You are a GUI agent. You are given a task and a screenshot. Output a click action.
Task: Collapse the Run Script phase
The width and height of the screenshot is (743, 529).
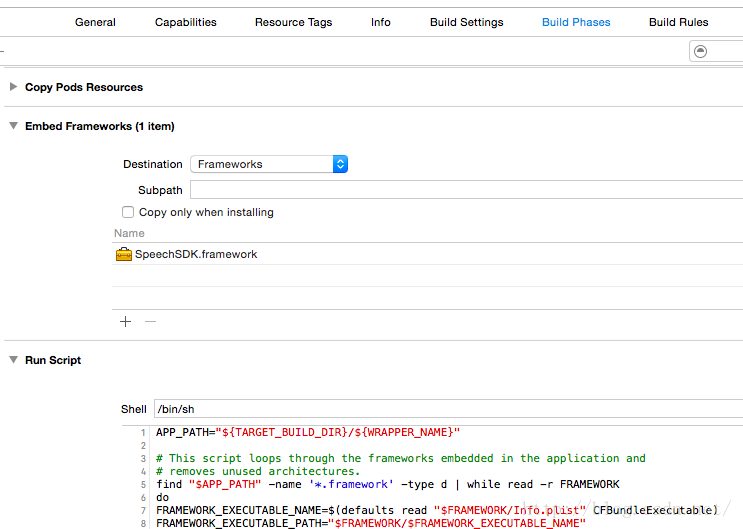coord(13,360)
